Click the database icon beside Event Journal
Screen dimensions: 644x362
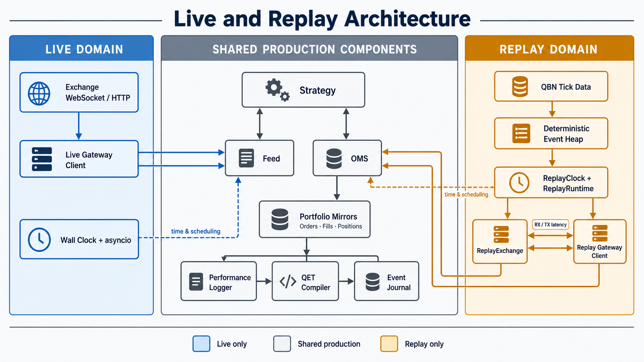[372, 282]
